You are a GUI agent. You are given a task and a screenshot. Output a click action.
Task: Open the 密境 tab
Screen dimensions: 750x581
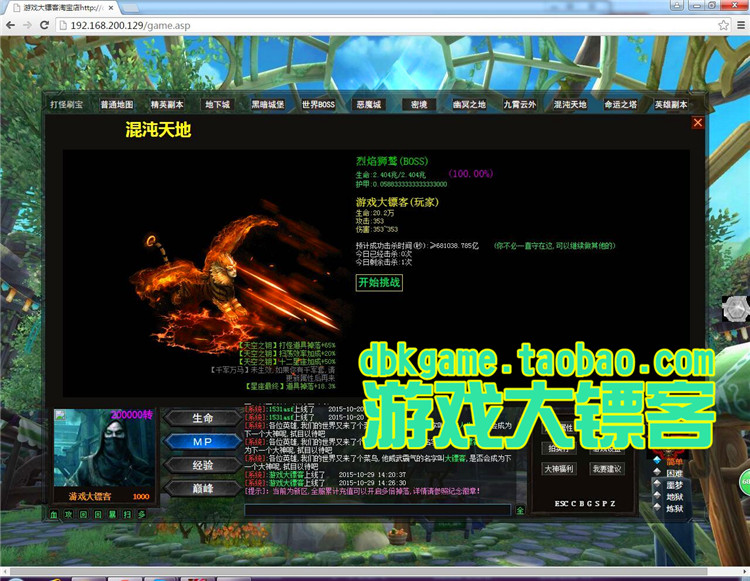click(419, 104)
